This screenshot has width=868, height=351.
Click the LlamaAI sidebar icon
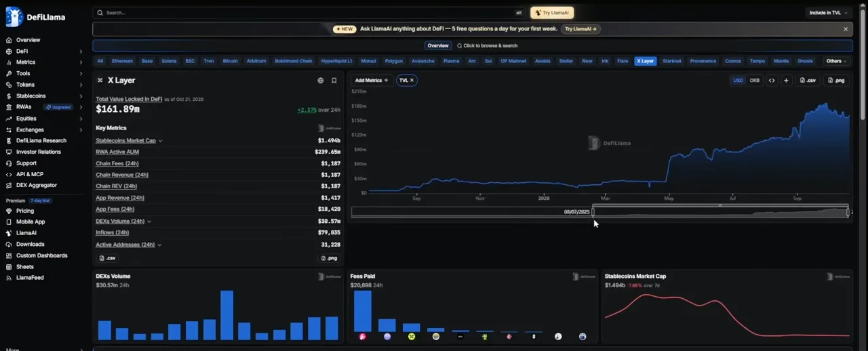tap(9, 233)
